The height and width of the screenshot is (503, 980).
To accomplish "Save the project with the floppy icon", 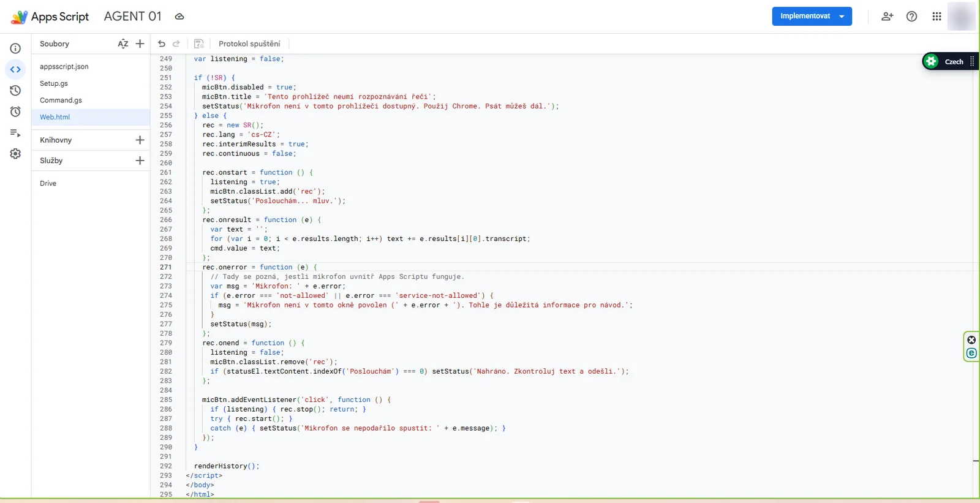I will [x=198, y=43].
